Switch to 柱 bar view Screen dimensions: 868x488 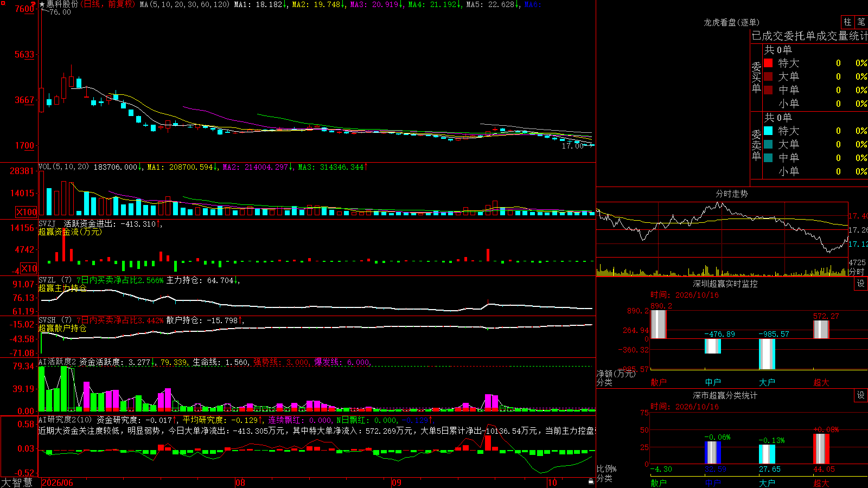[847, 22]
